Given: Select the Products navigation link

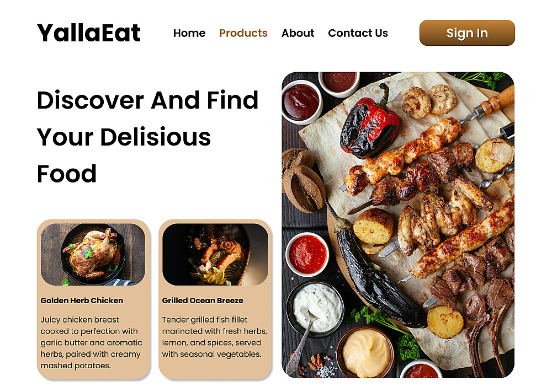Looking at the screenshot, I should pos(243,33).
